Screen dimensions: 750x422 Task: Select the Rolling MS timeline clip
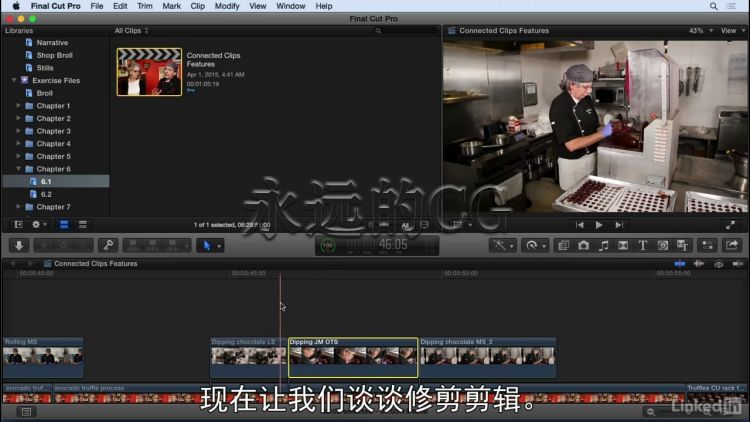click(43, 357)
